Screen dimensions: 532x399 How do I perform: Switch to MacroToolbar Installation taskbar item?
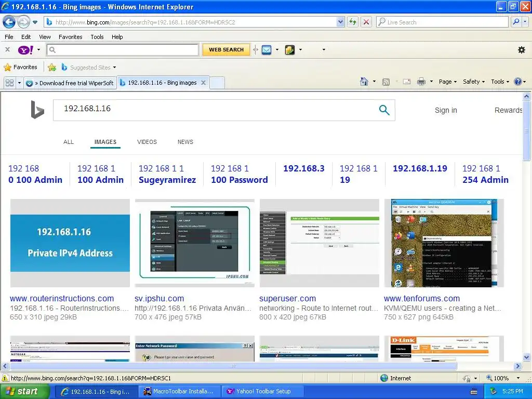(179, 392)
